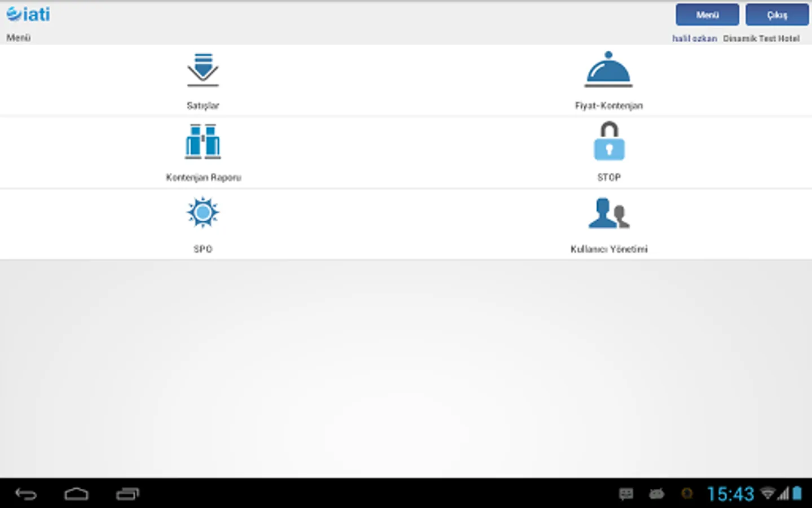Open the message notification icon in status bar
The height and width of the screenshot is (508, 812).
point(626,494)
